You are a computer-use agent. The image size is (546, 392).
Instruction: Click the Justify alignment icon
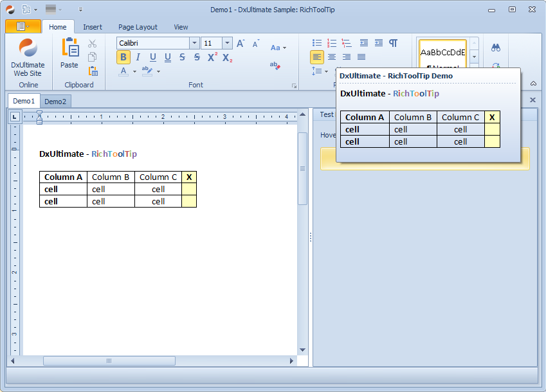(x=361, y=57)
